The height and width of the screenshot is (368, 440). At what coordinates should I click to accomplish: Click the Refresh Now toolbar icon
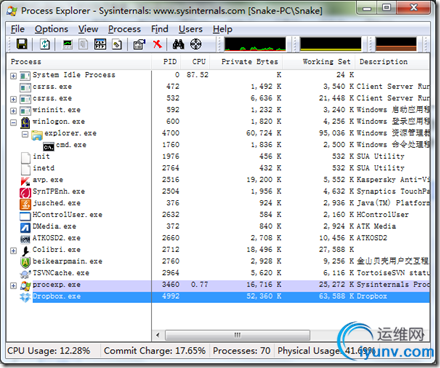click(x=45, y=44)
